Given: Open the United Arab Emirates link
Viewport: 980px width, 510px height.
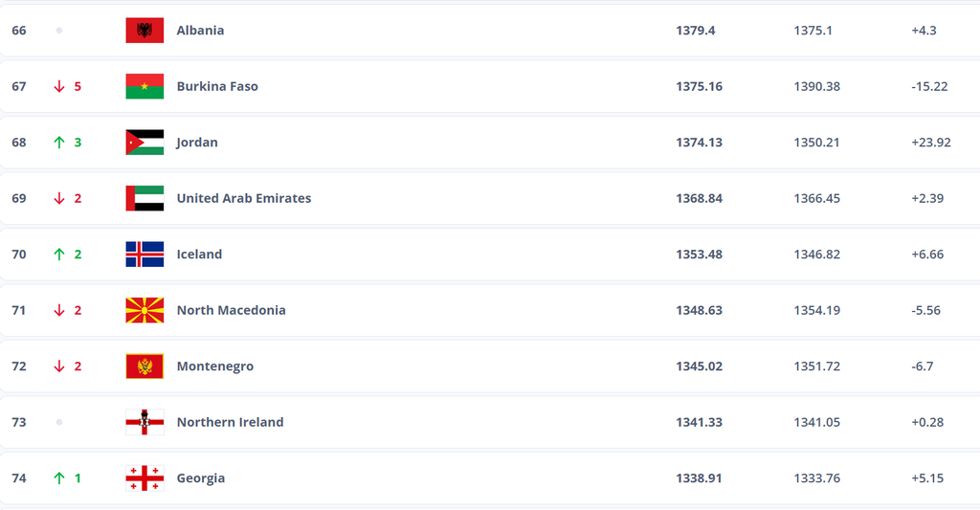Looking at the screenshot, I should point(244,198).
